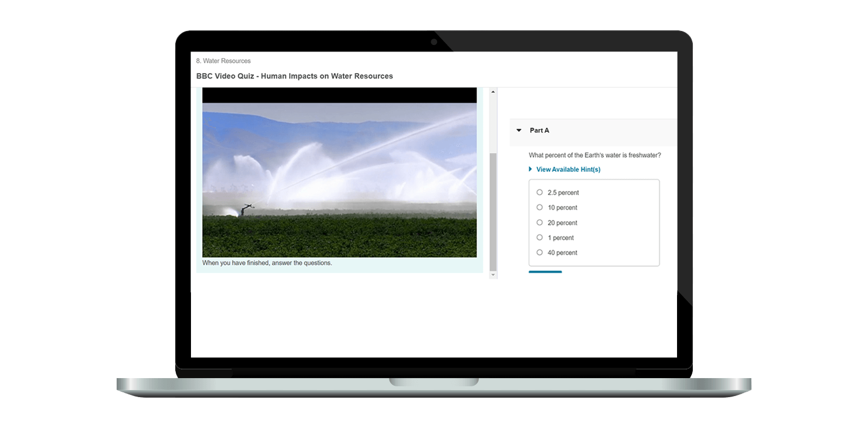This screenshot has width=868, height=434.
Task: Click the scrollbar up arrow beside the video
Action: tap(493, 92)
